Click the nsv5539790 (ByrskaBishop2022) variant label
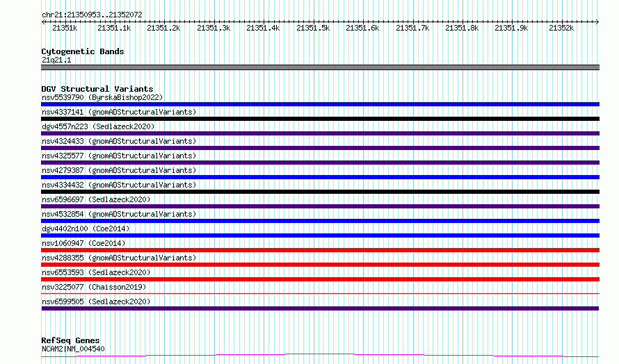619x364 pixels. point(102,97)
